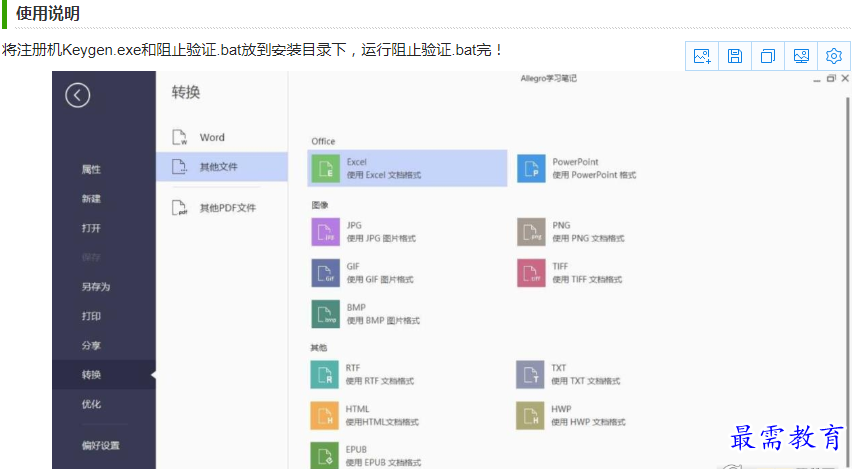
Task: Click the 使用 Excel 文档格式 description
Action: pos(384,175)
